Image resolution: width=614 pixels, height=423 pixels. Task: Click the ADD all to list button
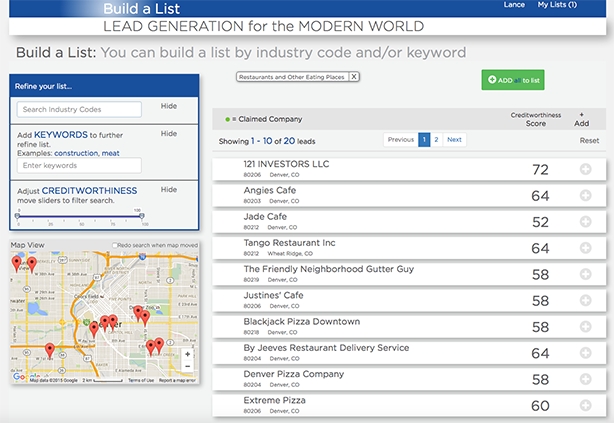pyautogui.click(x=513, y=80)
